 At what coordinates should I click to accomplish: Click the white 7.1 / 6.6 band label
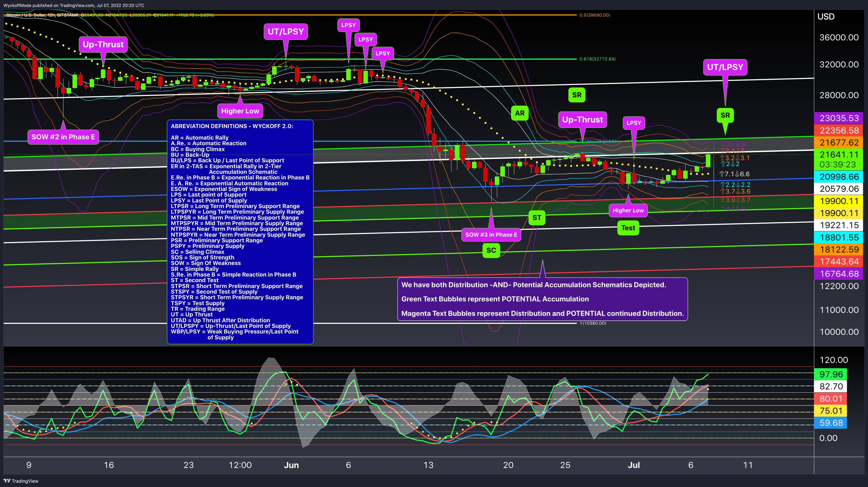tap(734, 174)
